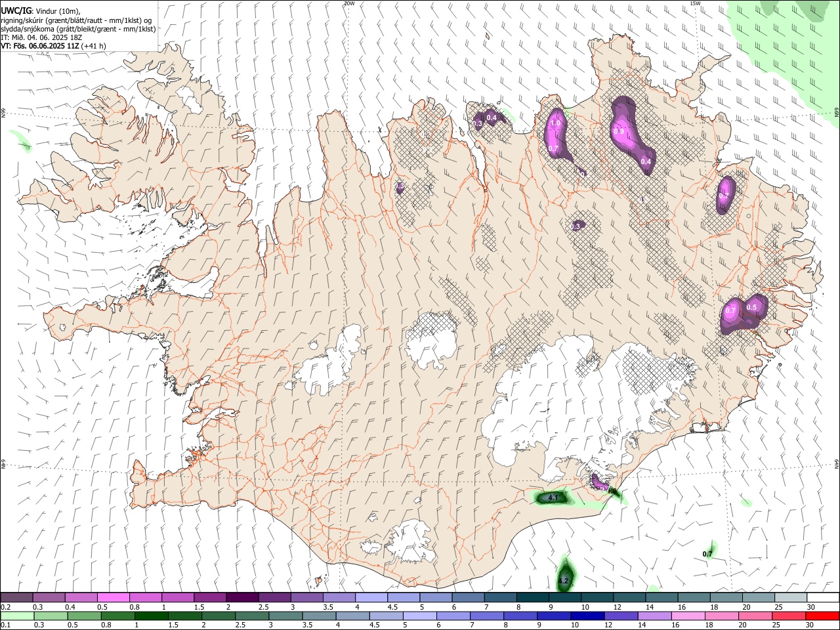Click the '4.1' green rain value near south coast
This screenshot has width=840, height=630.
(x=553, y=498)
